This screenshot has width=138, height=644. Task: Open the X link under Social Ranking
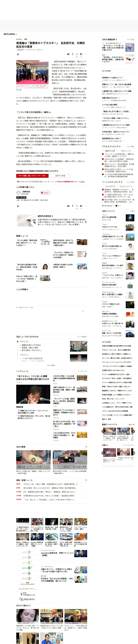(x=118, y=206)
